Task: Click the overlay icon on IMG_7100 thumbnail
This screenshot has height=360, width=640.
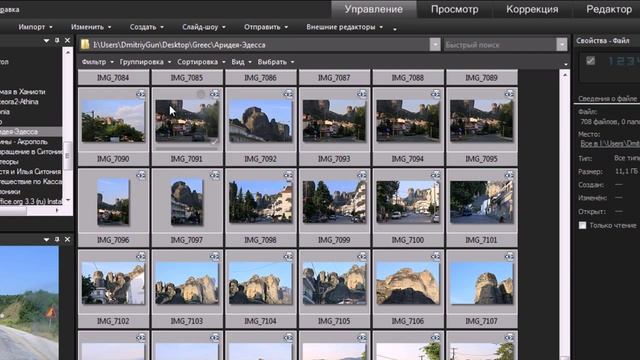Action: [436, 176]
